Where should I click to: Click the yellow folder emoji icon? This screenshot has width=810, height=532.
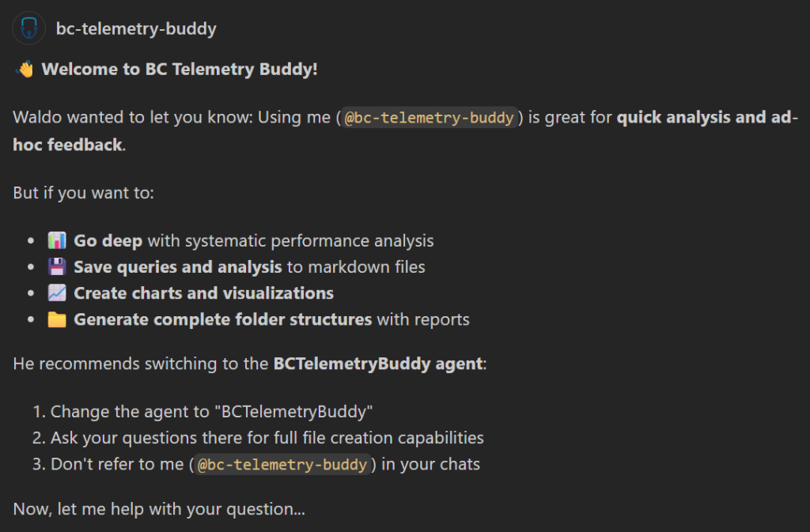56,320
